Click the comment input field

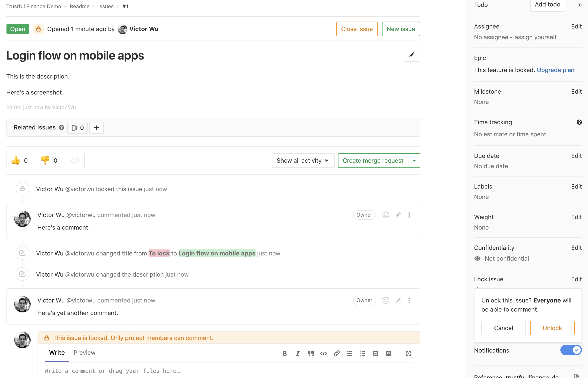pyautogui.click(x=196, y=371)
